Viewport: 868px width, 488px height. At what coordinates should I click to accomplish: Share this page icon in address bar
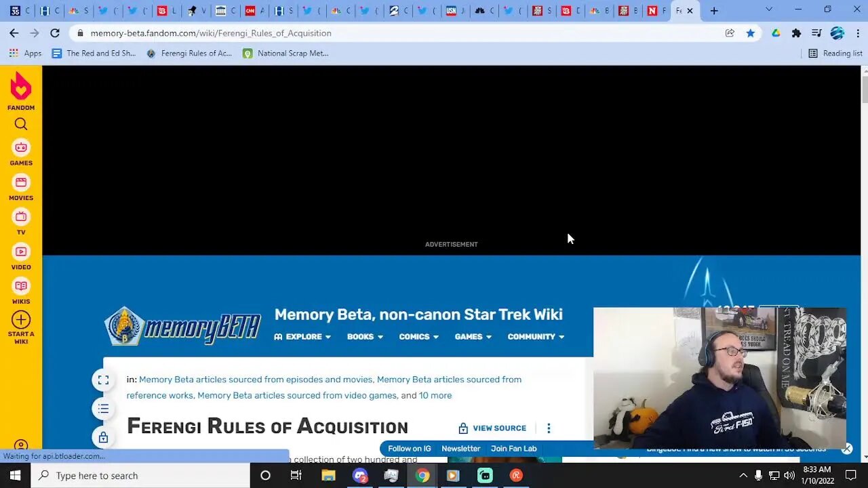730,33
